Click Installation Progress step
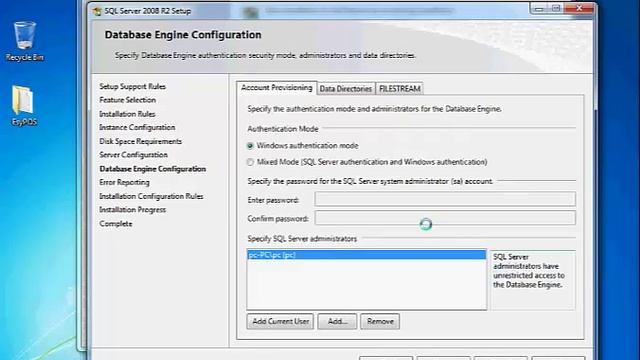The image size is (640, 360). (x=132, y=210)
